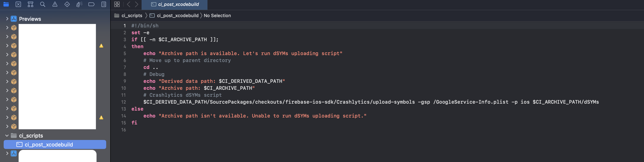Viewport: 644px width, 162px height.
Task: Open the Issue navigator warning triangle
Action: [55, 4]
